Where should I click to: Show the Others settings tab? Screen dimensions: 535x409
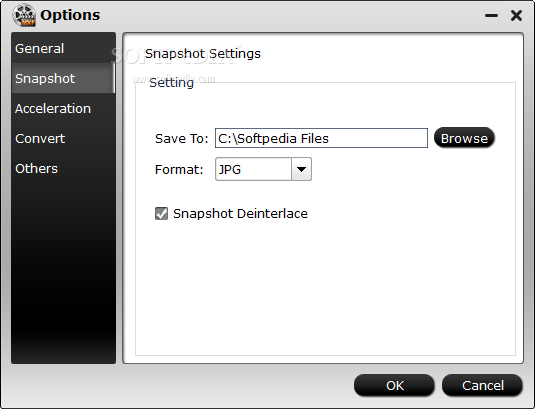63,169
